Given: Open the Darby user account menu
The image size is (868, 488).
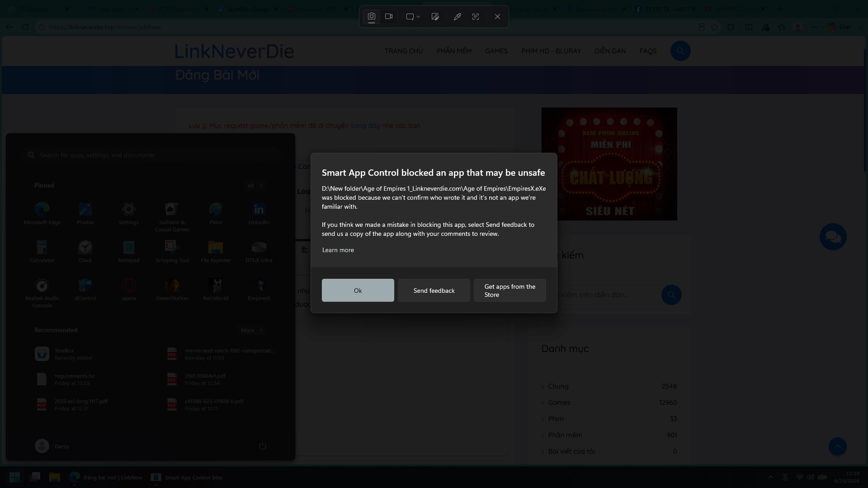Looking at the screenshot, I should 52,446.
